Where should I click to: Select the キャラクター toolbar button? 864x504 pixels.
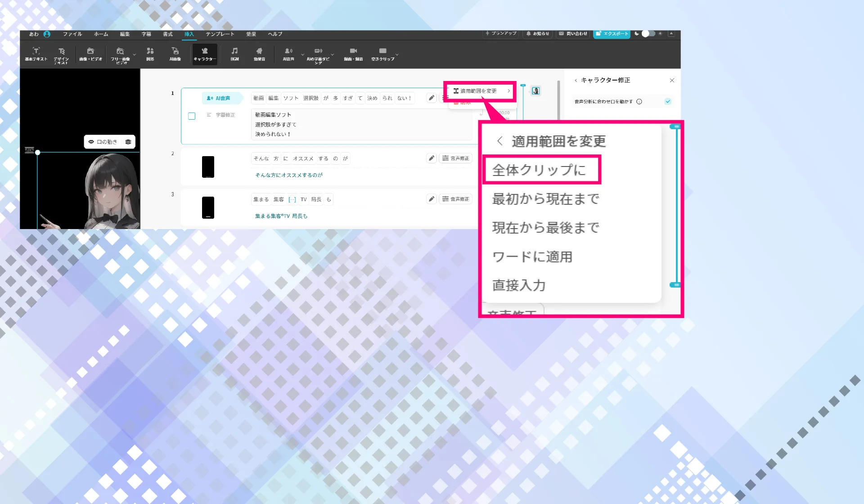coord(205,54)
